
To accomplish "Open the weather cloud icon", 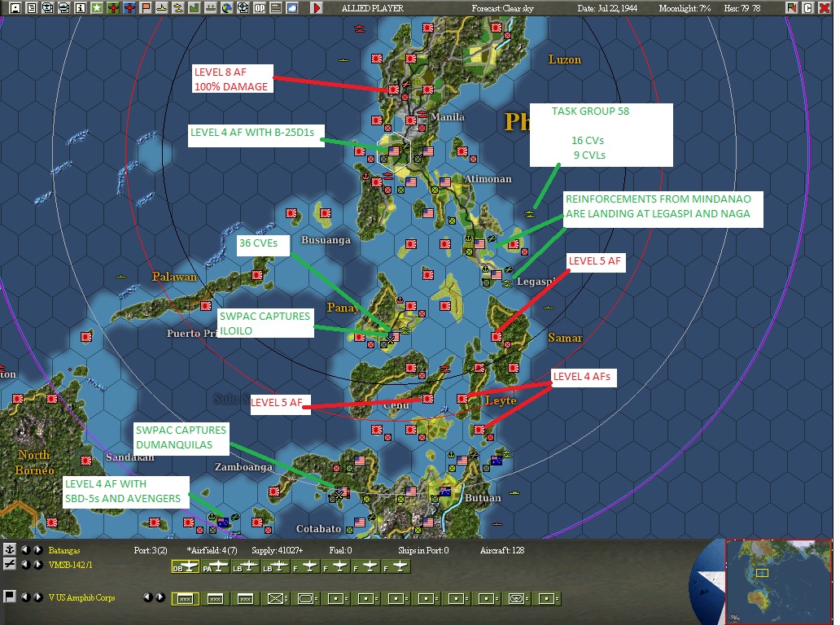I will point(292,7).
